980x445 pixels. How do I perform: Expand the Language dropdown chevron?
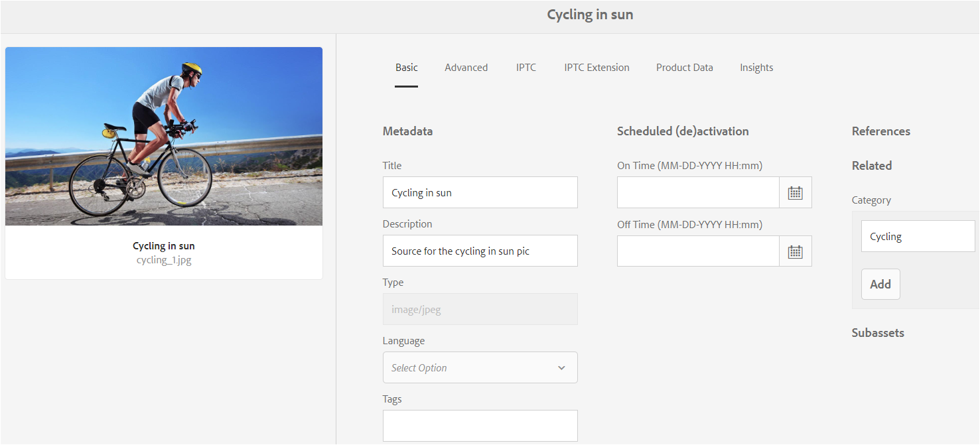(x=561, y=368)
